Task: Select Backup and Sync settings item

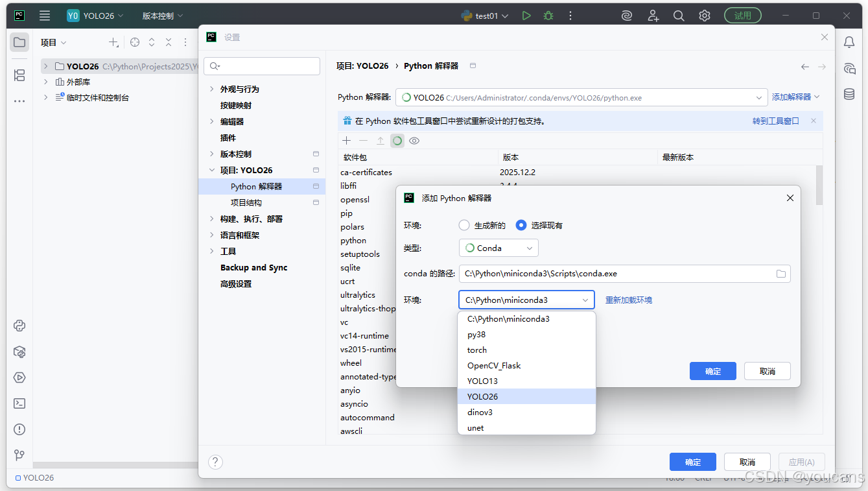Action: coord(253,267)
